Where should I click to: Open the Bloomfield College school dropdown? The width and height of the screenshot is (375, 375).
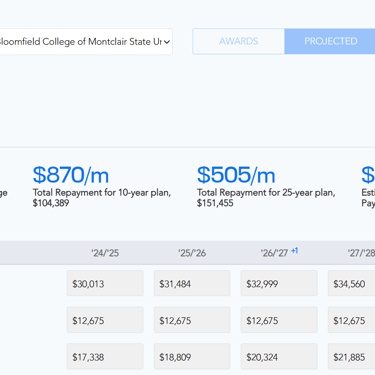86,42
